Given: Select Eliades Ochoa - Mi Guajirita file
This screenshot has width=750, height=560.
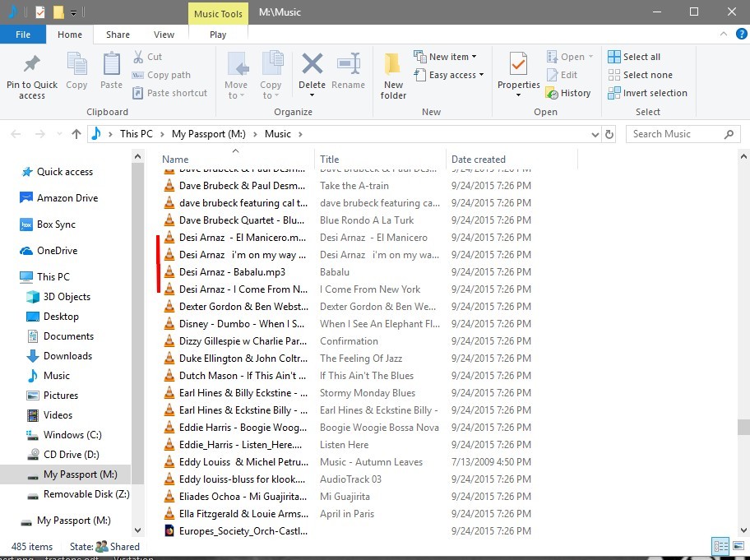Looking at the screenshot, I should click(243, 497).
